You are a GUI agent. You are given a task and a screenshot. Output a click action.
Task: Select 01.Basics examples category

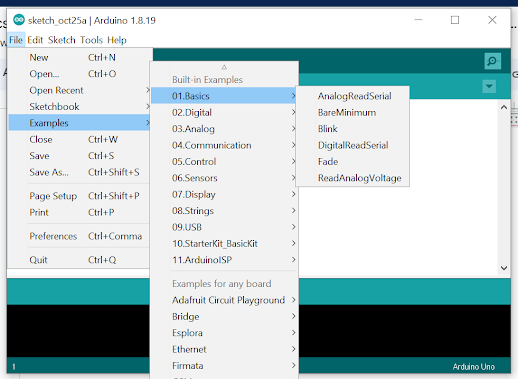point(224,96)
